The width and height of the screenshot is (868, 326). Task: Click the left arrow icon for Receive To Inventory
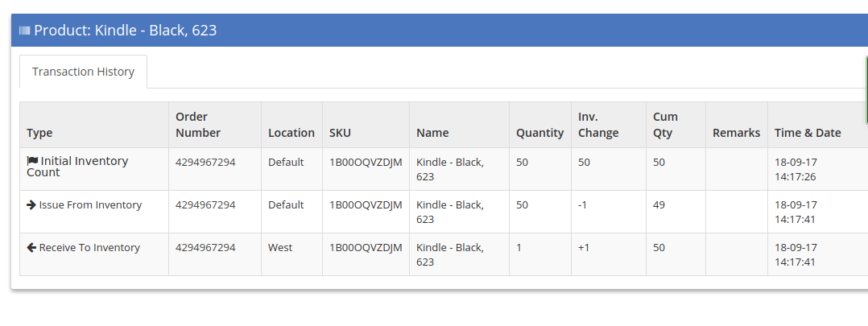(31, 247)
